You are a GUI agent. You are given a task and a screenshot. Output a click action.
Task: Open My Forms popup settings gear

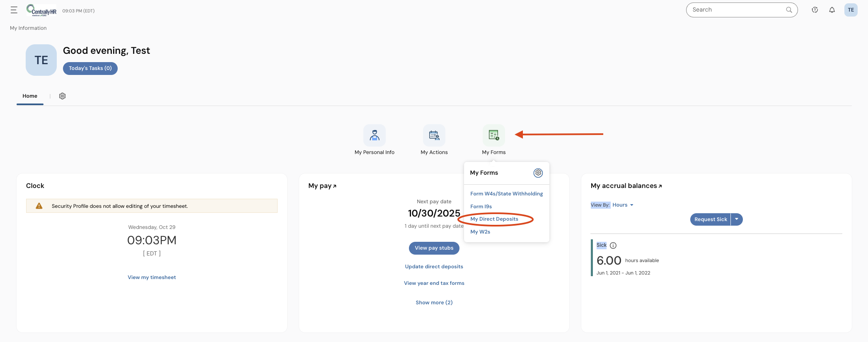[x=538, y=173]
